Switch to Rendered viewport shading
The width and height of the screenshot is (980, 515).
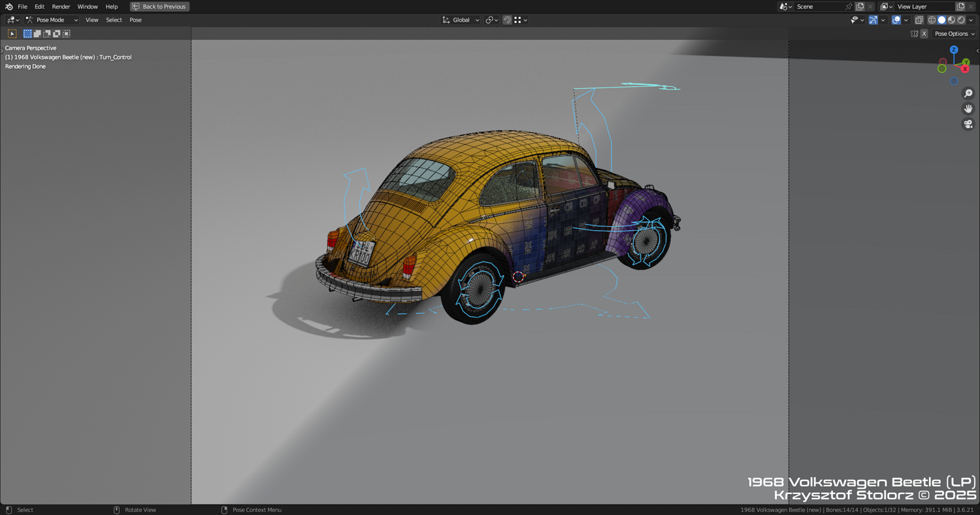click(x=961, y=20)
